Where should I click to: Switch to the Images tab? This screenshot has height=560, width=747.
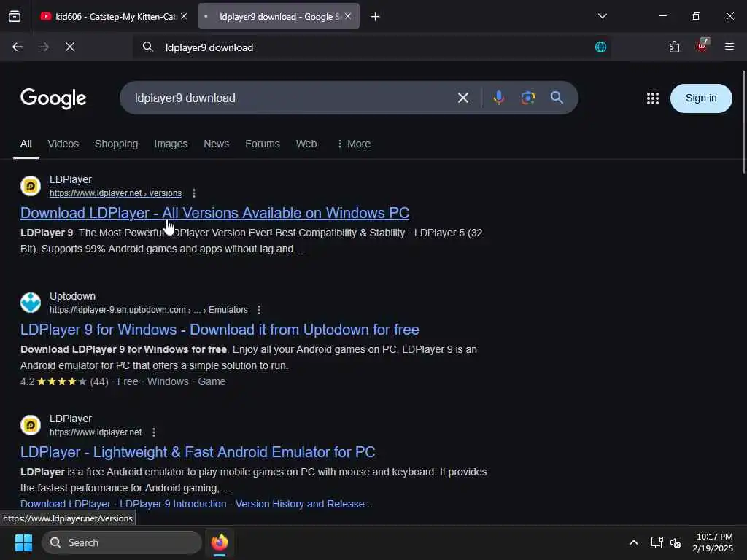pyautogui.click(x=171, y=144)
